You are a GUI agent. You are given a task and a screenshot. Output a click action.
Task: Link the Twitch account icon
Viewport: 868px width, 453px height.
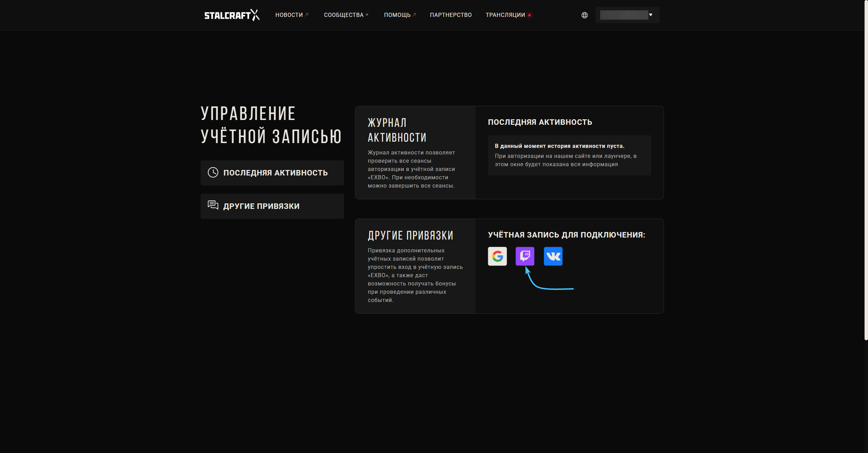(525, 256)
